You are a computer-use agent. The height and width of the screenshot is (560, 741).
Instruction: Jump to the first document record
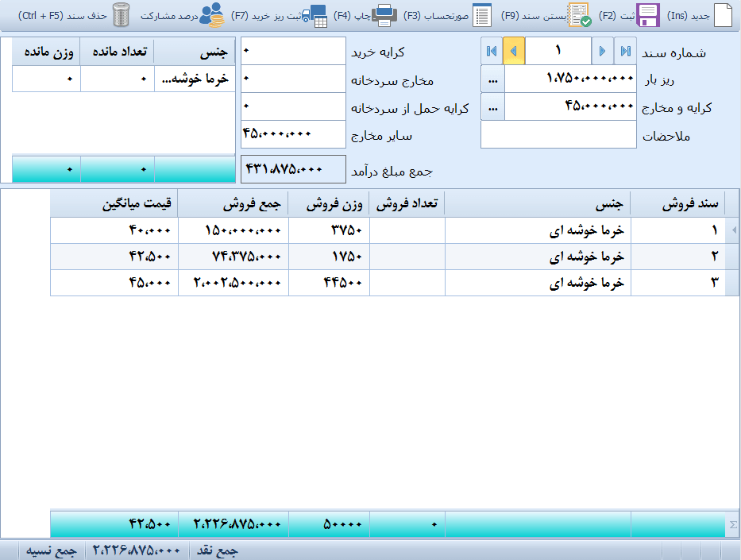tap(492, 51)
